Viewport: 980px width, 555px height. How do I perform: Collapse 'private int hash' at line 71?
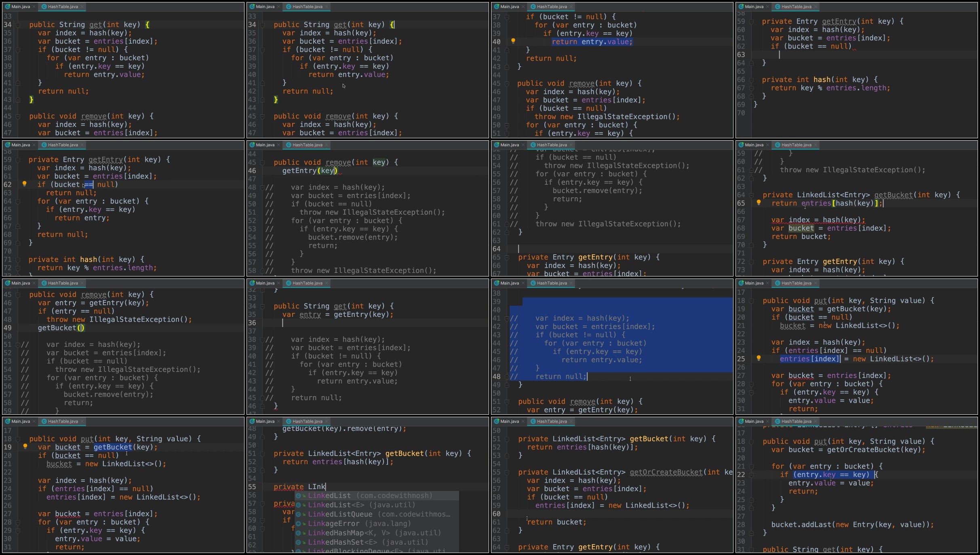coord(18,260)
